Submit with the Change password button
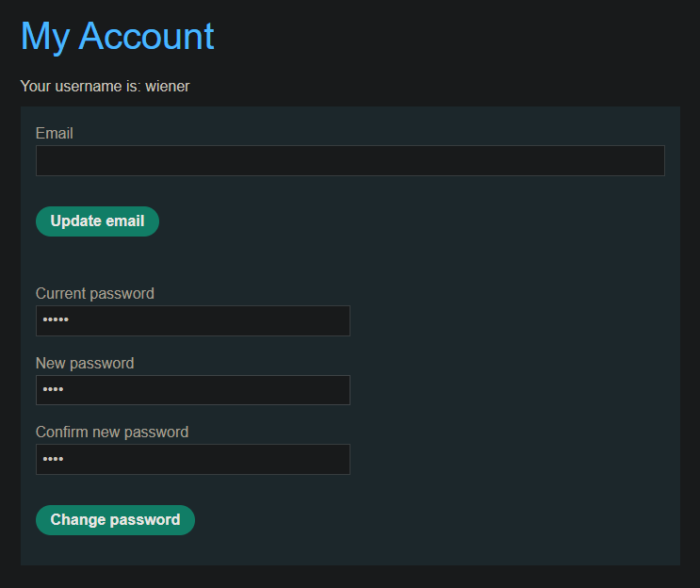Image resolution: width=700 pixels, height=588 pixels. (x=115, y=520)
